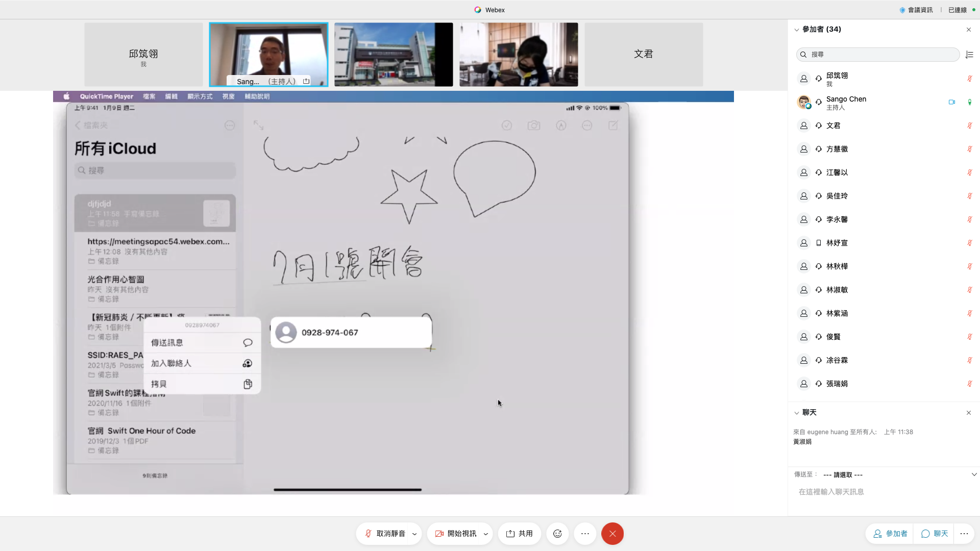Click the participant search field
Screen dimensions: 980x551
point(878,55)
